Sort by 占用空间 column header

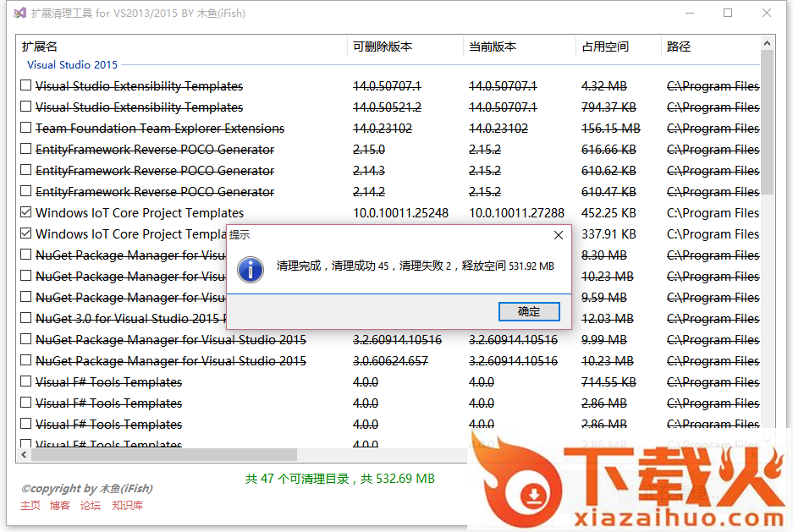point(619,47)
